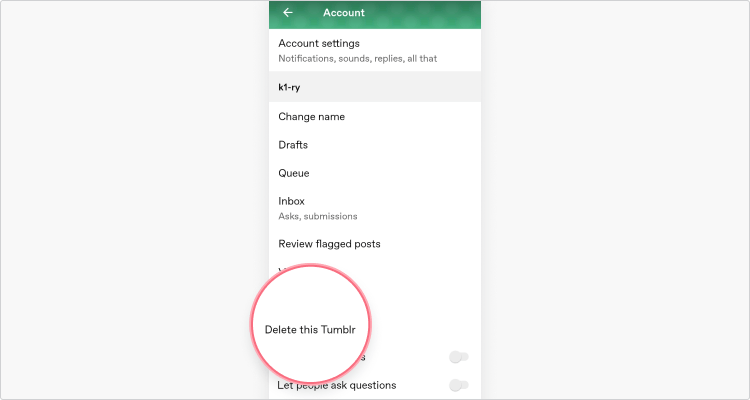The height and width of the screenshot is (400, 750).
Task: Toggle Let people ask questions switch
Action: pyautogui.click(x=459, y=385)
